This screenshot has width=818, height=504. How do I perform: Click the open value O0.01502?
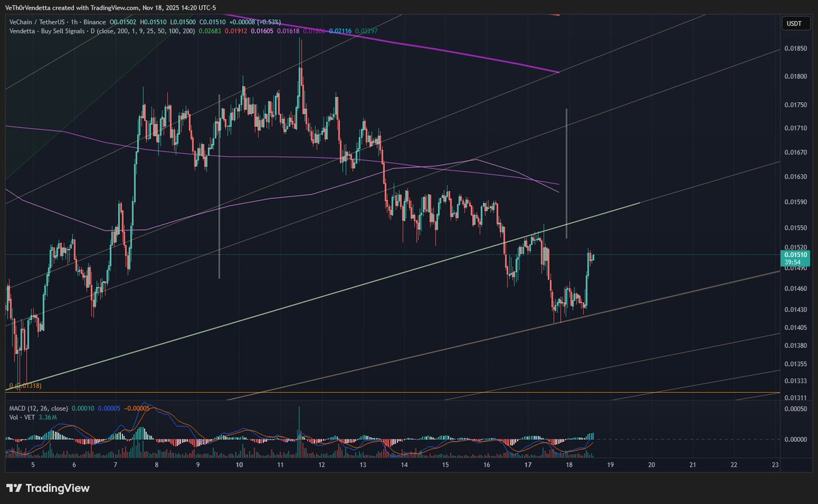tap(123, 23)
